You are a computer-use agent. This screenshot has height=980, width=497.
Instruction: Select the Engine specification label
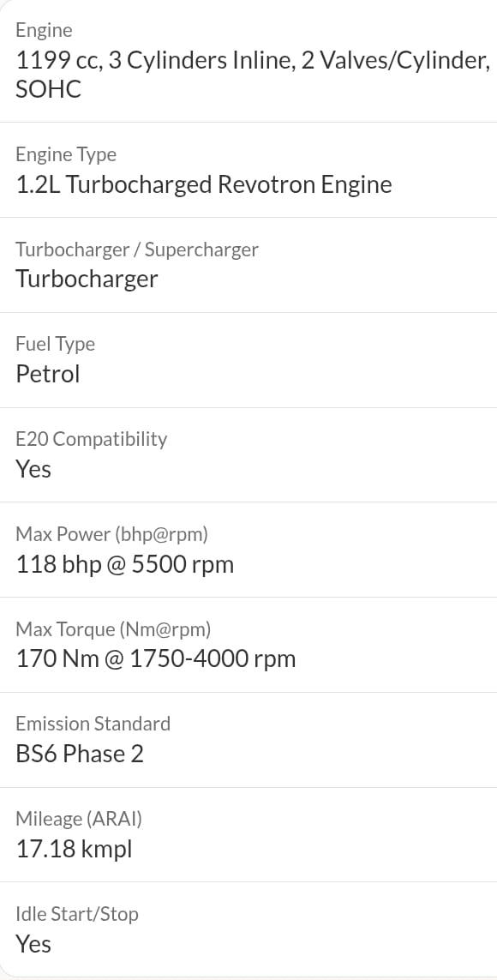tap(44, 31)
